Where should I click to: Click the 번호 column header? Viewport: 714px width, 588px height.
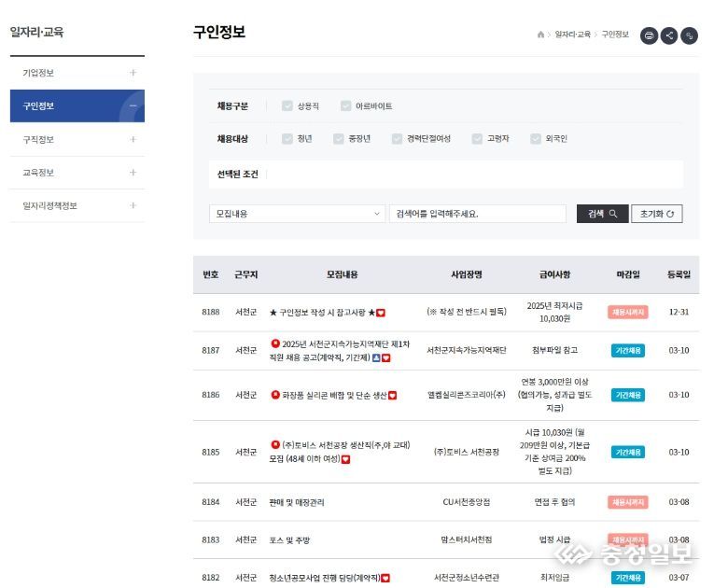tap(210, 274)
